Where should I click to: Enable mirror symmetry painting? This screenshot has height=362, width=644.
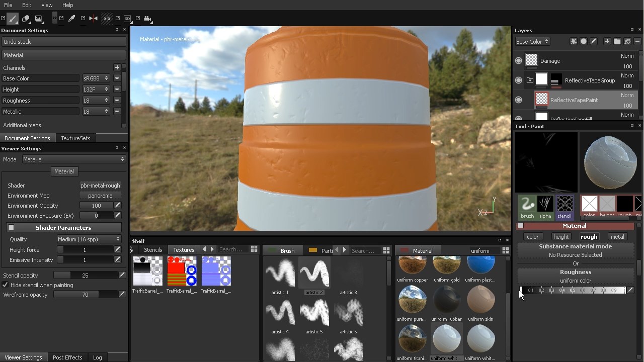coord(94,19)
